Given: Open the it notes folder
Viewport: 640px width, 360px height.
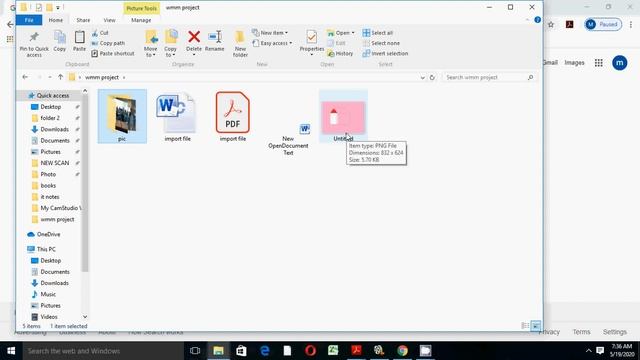Looking at the screenshot, I should pyautogui.click(x=50, y=197).
